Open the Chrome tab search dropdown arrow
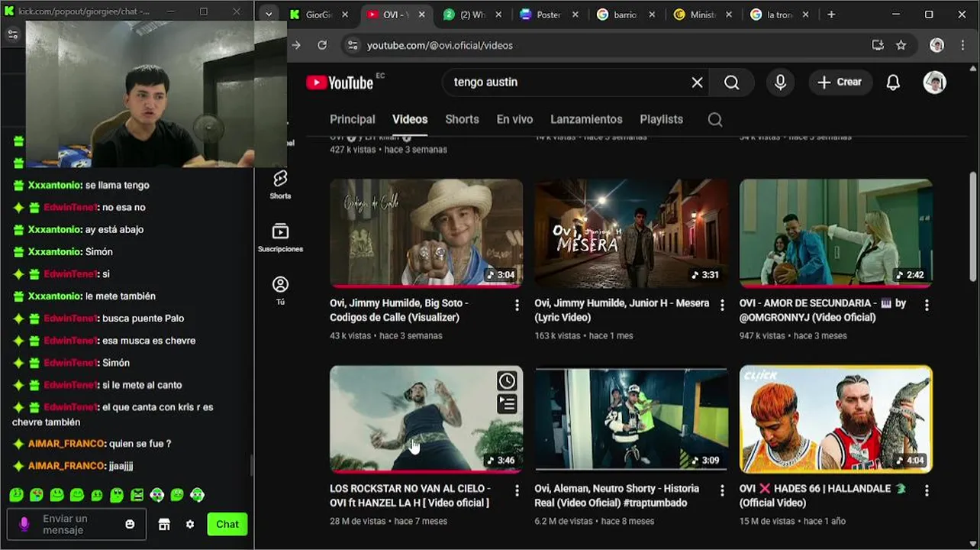This screenshot has height=550, width=980. point(269,15)
